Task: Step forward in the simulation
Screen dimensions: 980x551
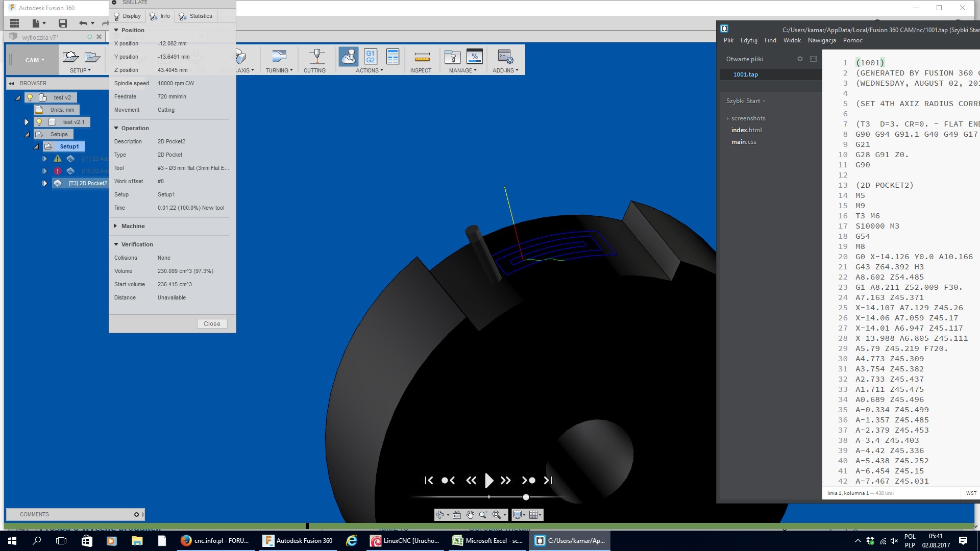Action: point(506,480)
